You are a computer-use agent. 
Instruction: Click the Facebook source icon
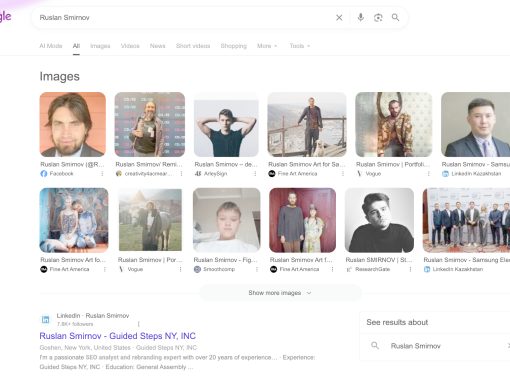(44, 174)
